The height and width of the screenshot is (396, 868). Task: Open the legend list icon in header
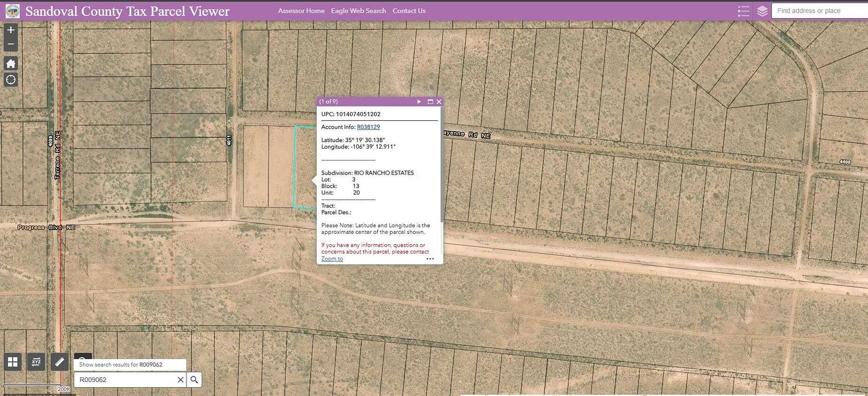(743, 11)
